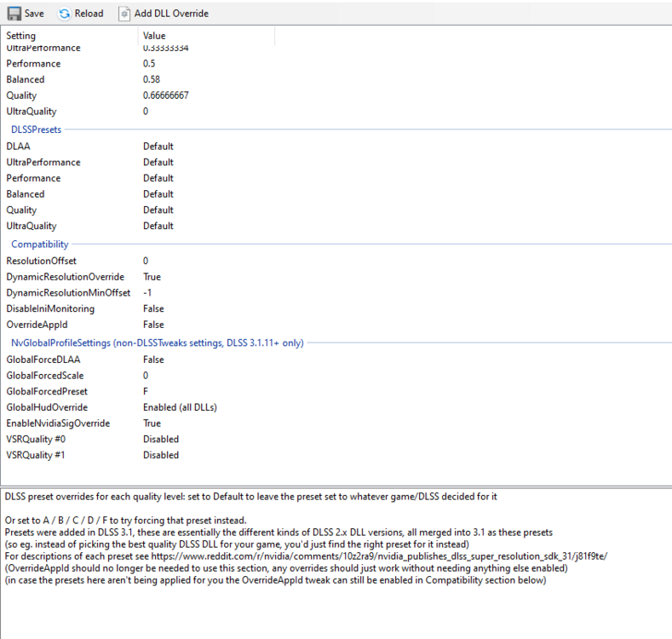Select UltraQuality ratio value 0
The height and width of the screenshot is (639, 672).
click(146, 112)
